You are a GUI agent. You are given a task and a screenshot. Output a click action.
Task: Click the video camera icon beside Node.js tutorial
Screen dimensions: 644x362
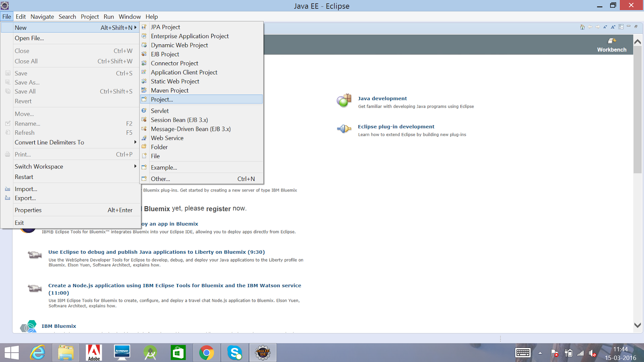35,288
